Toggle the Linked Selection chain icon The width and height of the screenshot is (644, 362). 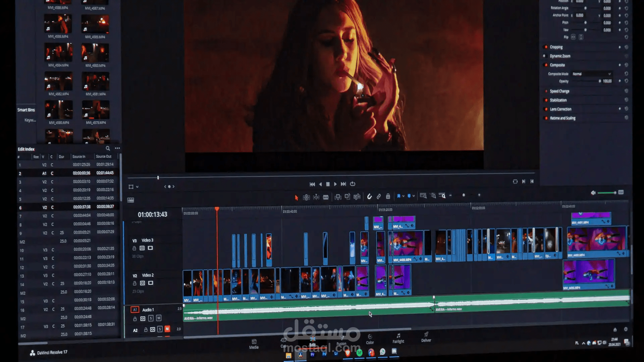tap(379, 196)
